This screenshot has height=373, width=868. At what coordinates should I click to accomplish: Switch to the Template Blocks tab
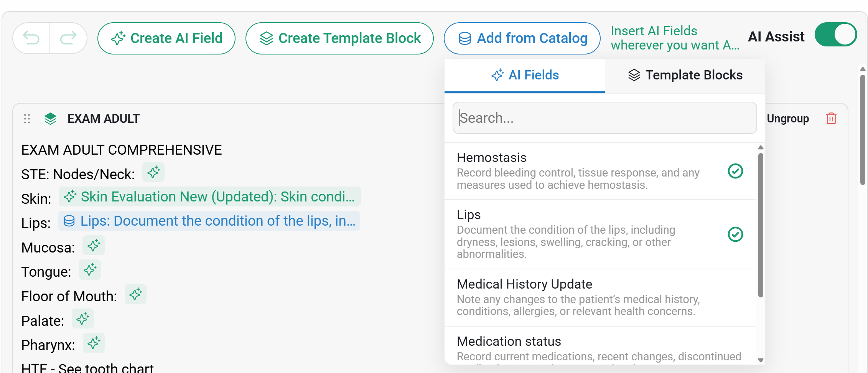point(685,75)
